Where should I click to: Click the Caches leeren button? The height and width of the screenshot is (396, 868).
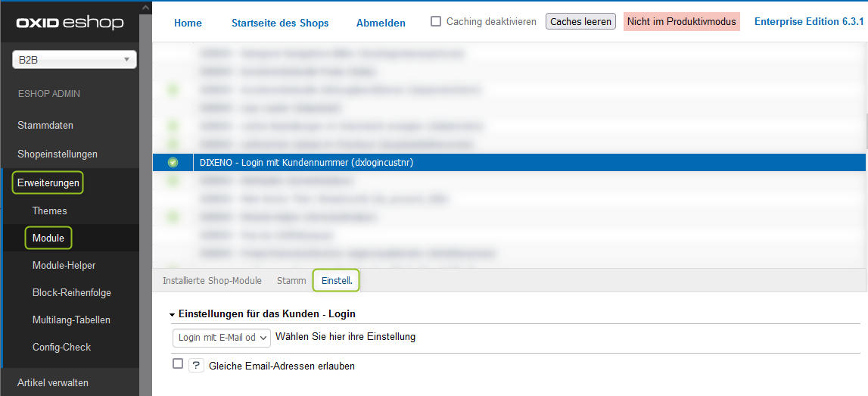point(580,22)
